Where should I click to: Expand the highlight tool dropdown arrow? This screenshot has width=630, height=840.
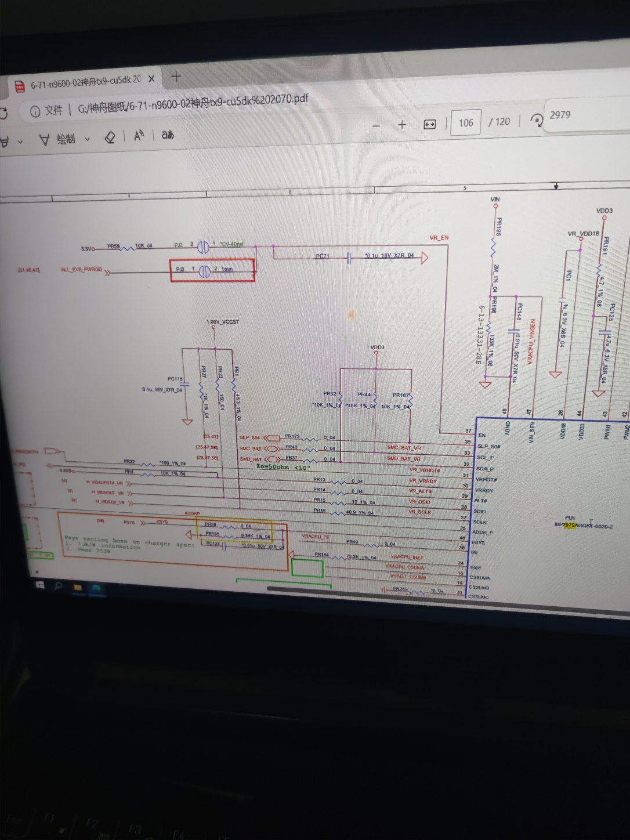click(20, 141)
